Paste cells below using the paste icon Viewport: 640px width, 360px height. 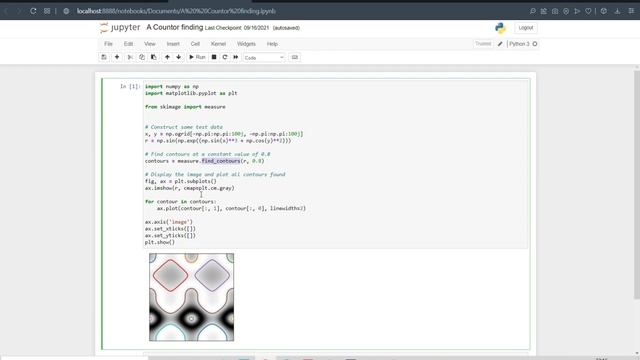point(153,57)
